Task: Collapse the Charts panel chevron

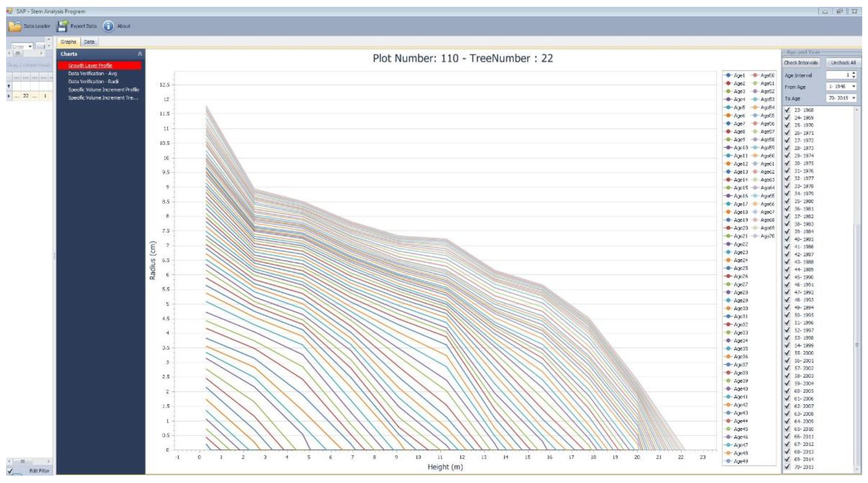Action: [x=140, y=54]
